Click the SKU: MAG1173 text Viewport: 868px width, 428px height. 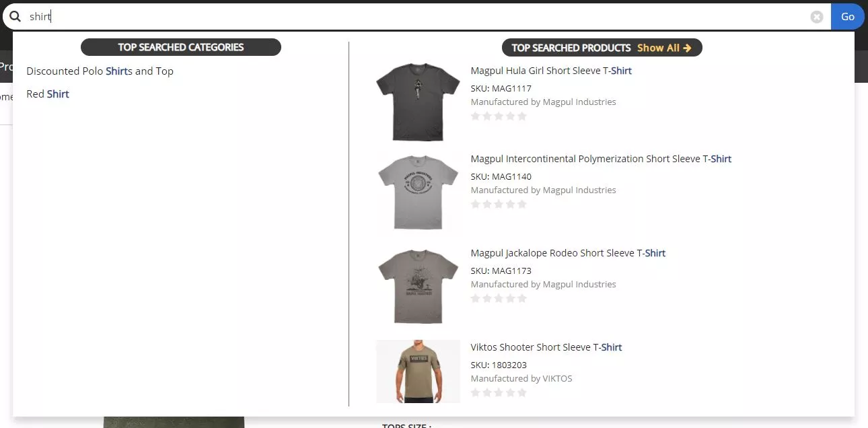point(501,271)
